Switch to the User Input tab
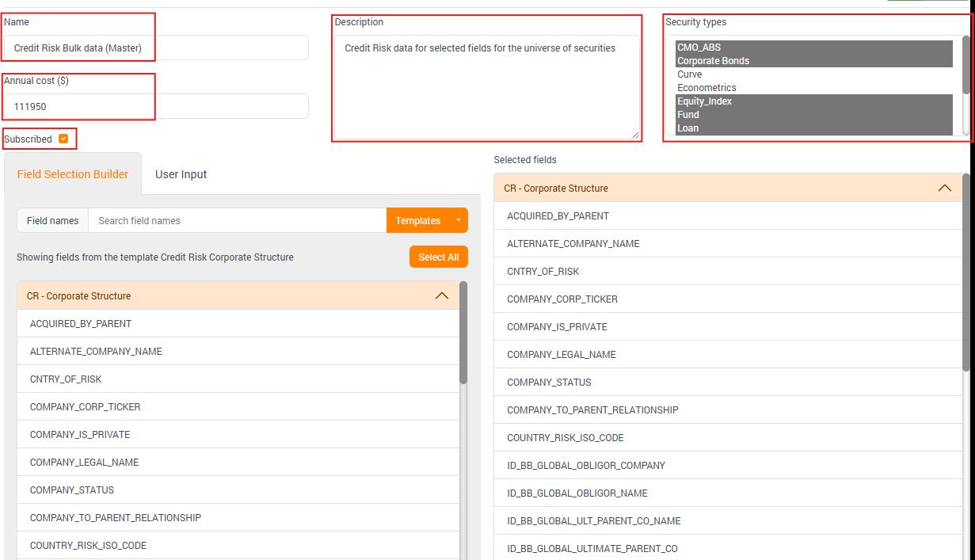This screenshot has height=560, width=975. 181,174
